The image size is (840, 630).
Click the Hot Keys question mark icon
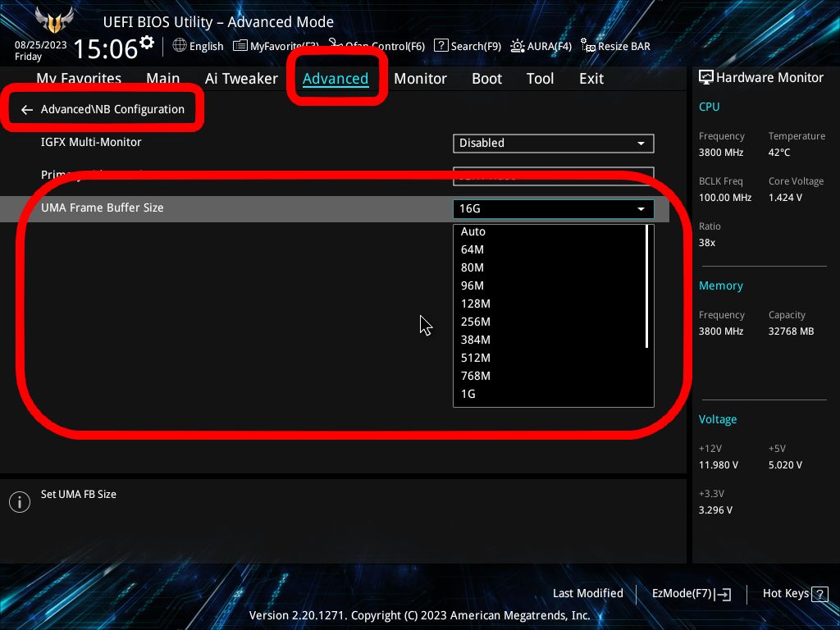point(819,594)
